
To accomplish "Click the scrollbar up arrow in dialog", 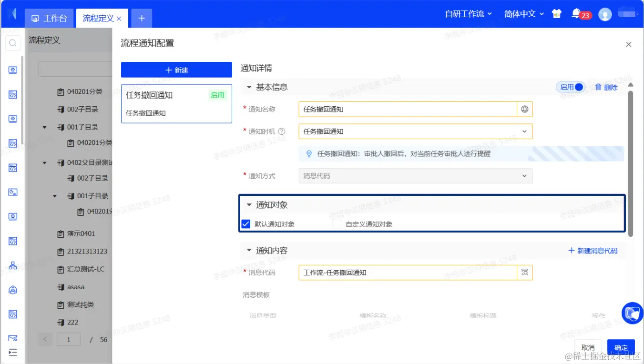I will pyautogui.click(x=631, y=85).
